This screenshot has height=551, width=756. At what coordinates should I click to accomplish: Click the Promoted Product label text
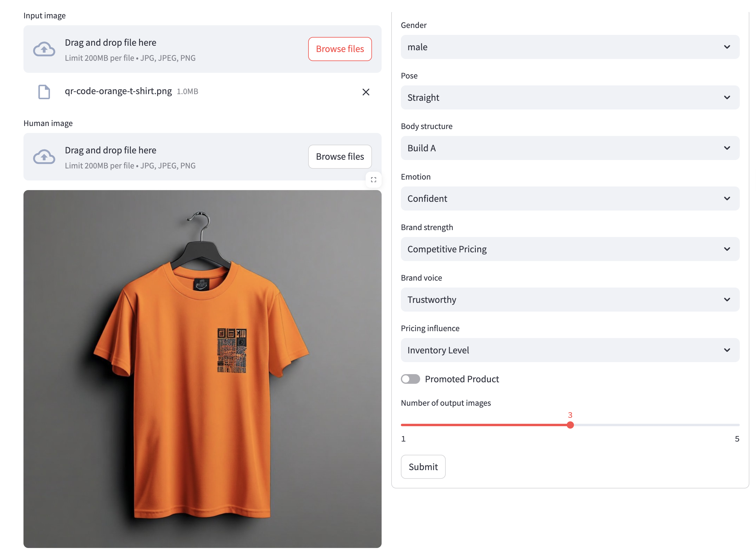tap(462, 379)
